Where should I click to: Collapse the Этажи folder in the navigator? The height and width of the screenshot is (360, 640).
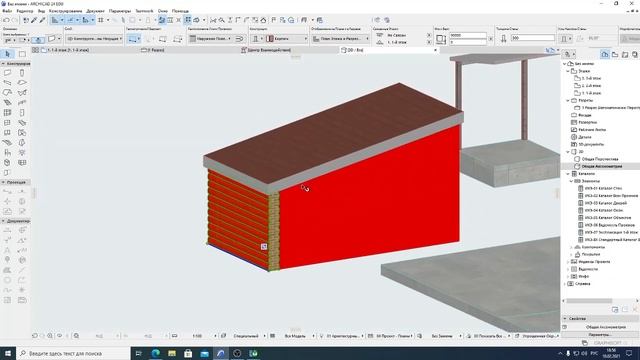tap(568, 71)
